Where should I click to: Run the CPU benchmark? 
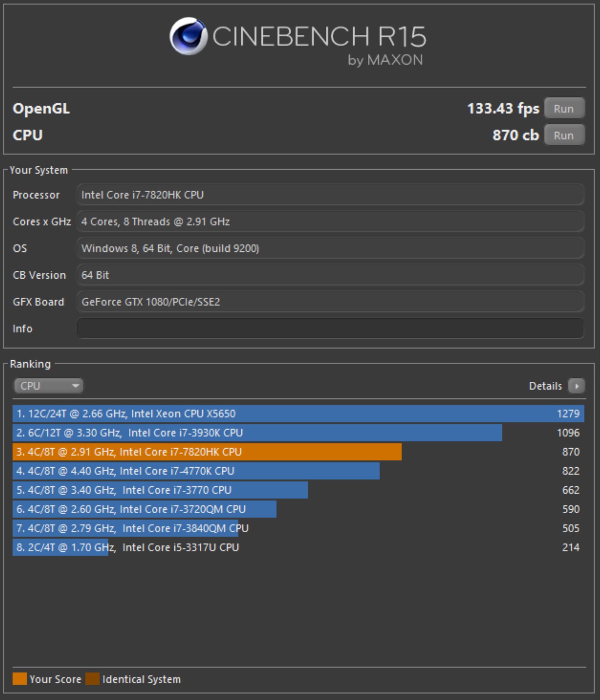click(564, 135)
